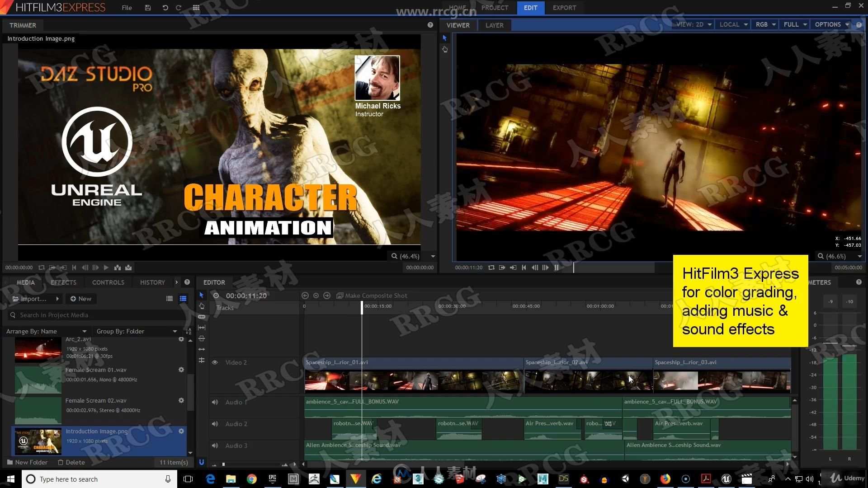
Task: Click the toggle keyframe circle icon in Editor
Action: 316,296
